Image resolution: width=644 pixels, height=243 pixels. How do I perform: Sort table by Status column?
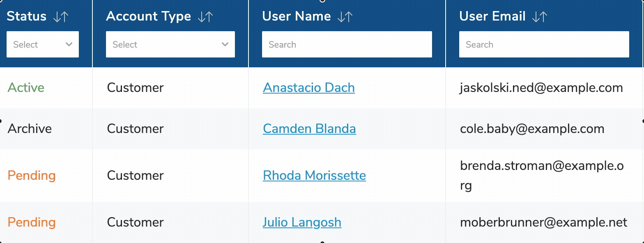61,16
